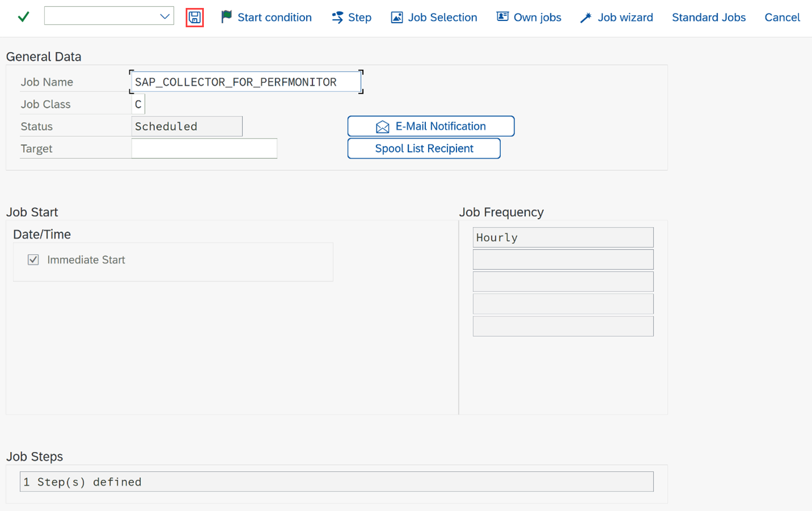
Task: Select the Job Class field
Action: [x=138, y=104]
